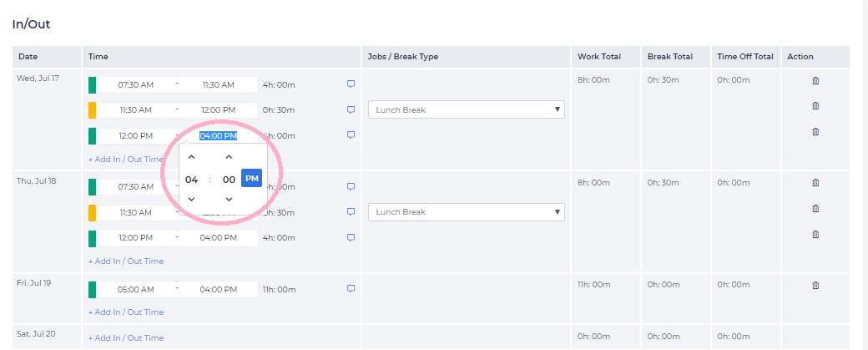Click the green status bar on Fri entry
The width and height of the screenshot is (868, 350).
pos(93,290)
